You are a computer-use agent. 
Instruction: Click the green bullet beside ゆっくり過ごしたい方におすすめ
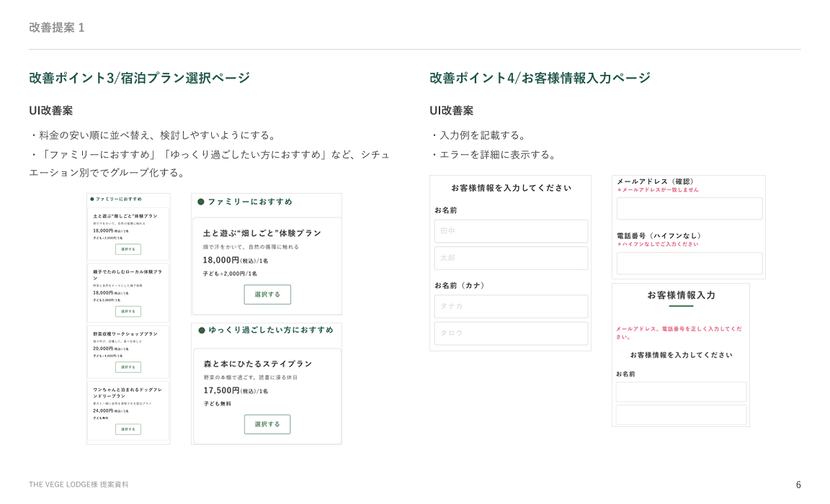tap(202, 330)
